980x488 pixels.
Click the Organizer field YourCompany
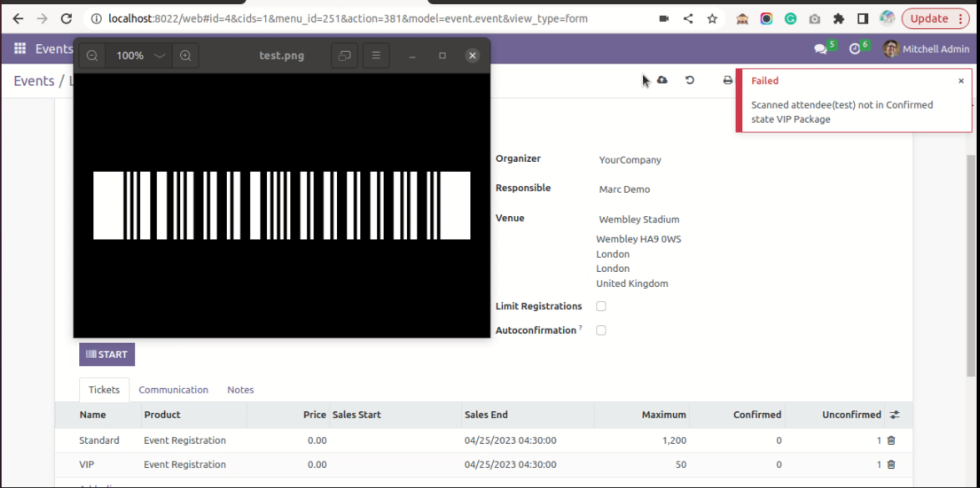click(630, 160)
